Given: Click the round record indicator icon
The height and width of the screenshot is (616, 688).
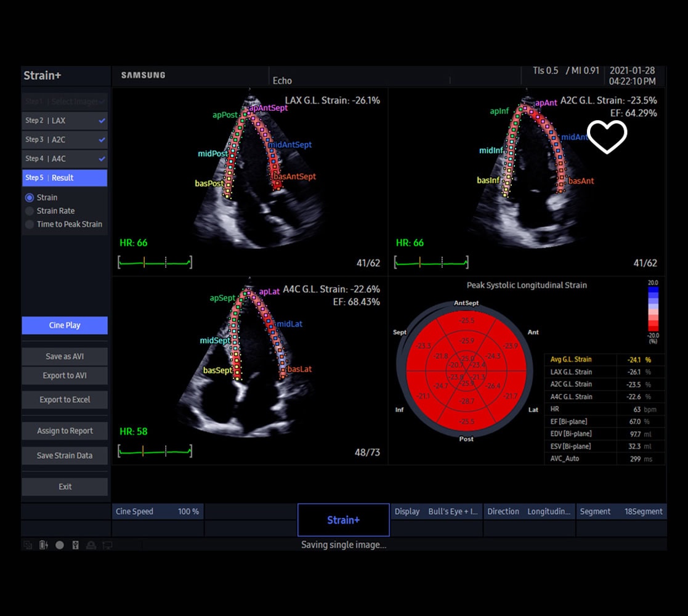Looking at the screenshot, I should tap(60, 545).
